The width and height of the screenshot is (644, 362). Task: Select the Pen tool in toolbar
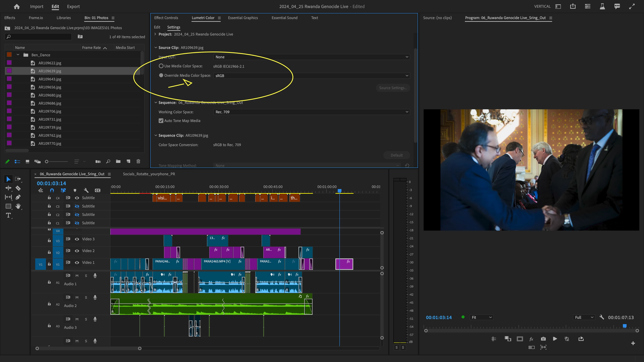pos(18,197)
